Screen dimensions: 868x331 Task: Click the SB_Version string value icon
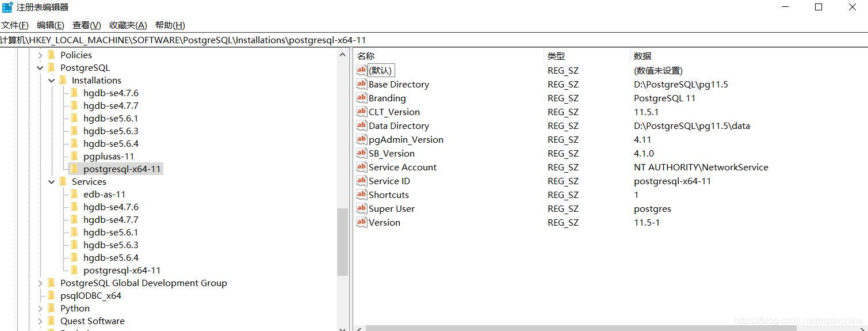(361, 153)
